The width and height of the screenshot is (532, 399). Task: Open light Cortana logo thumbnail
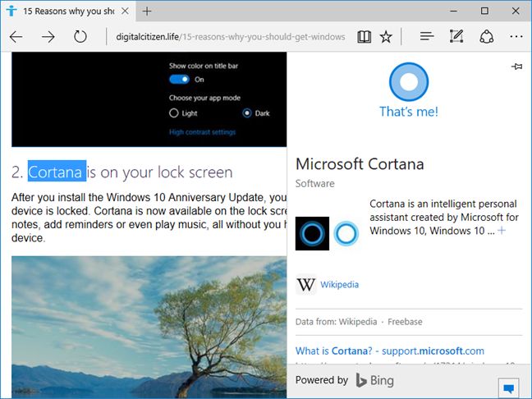click(346, 233)
